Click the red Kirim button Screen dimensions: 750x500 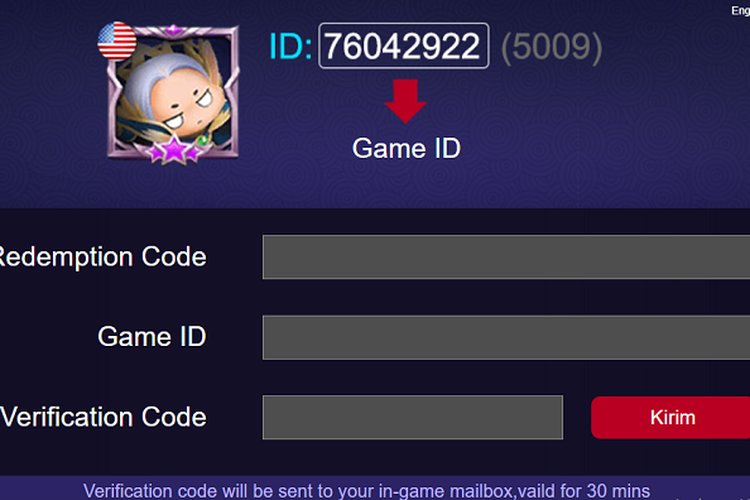tap(671, 417)
